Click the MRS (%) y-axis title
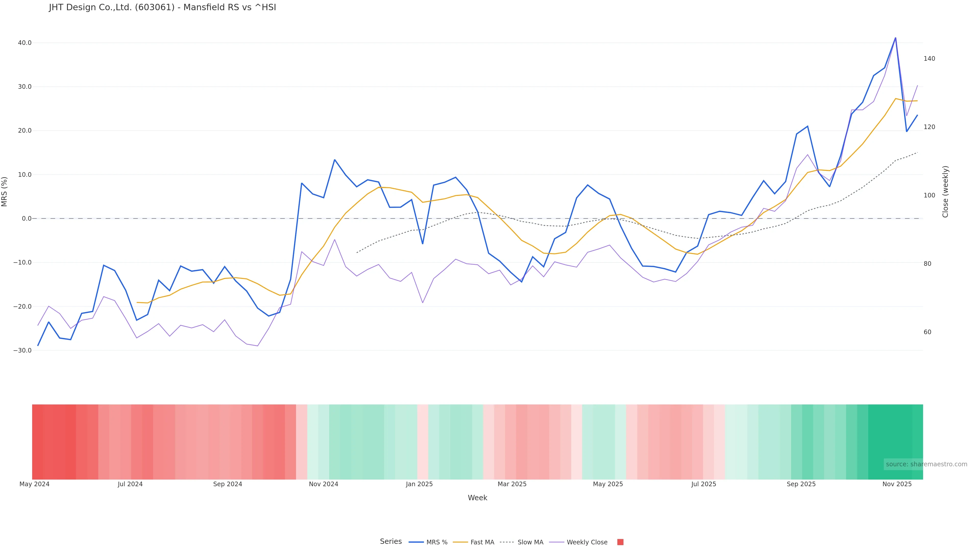 pyautogui.click(x=5, y=192)
